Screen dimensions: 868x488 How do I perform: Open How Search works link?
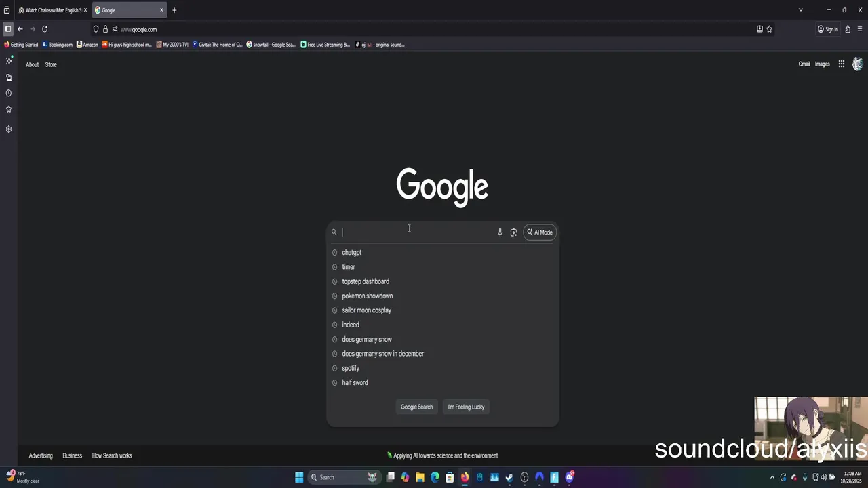(112, 455)
